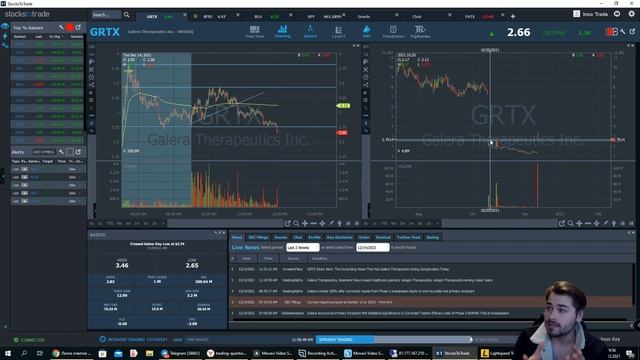Open the SEC Filings tab
This screenshot has width=640, height=360.
coord(258,237)
